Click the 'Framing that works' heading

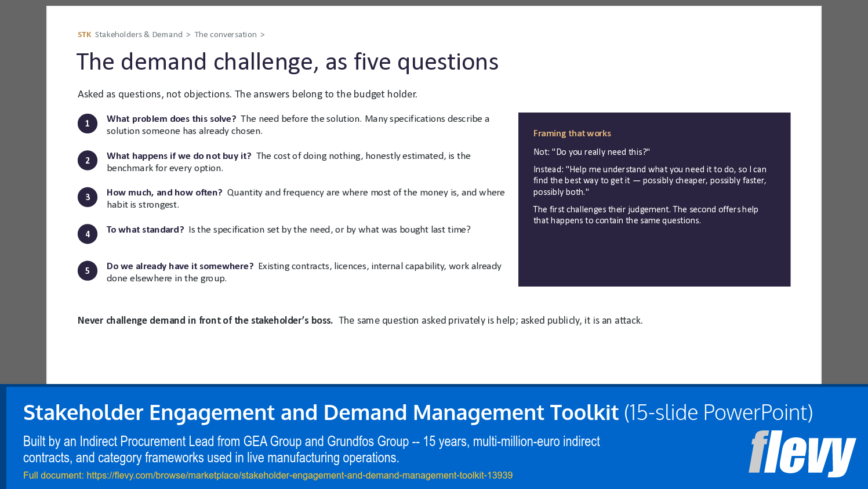click(x=572, y=133)
